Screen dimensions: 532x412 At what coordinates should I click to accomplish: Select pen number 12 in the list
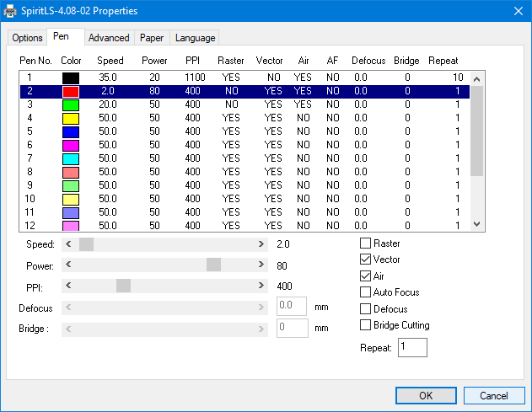(245, 225)
